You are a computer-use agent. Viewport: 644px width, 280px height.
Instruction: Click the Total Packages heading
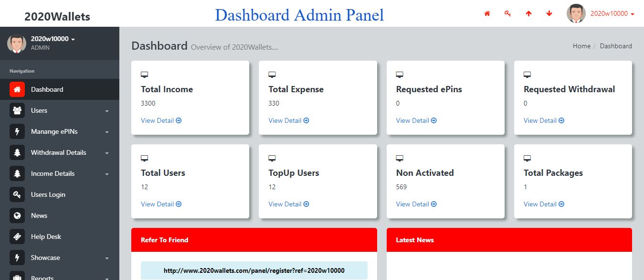[553, 173]
